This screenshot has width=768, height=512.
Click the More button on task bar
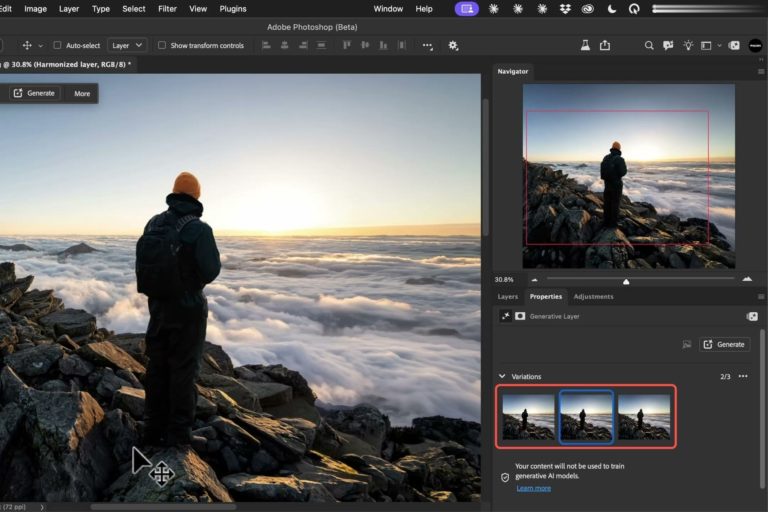(82, 94)
